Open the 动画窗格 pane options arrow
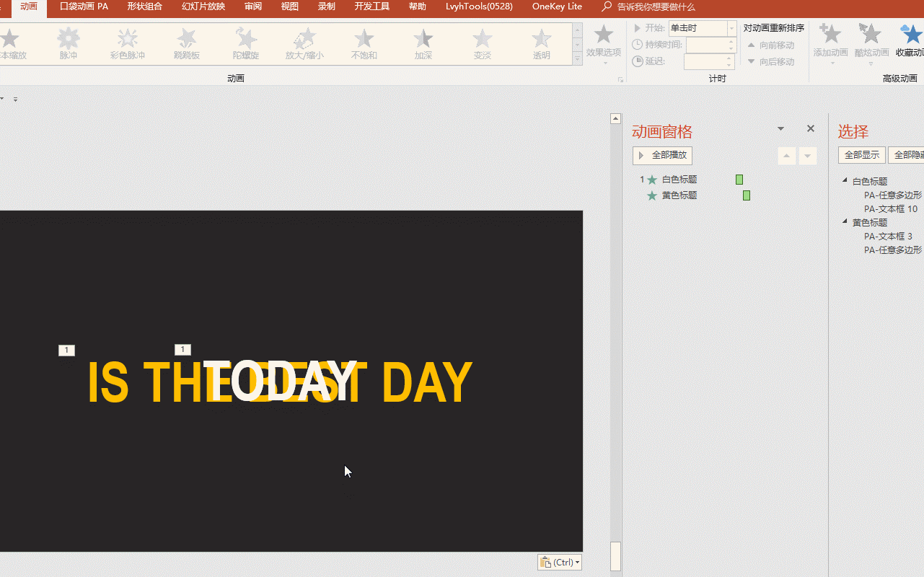Screen dimensions: 924x577 point(780,129)
